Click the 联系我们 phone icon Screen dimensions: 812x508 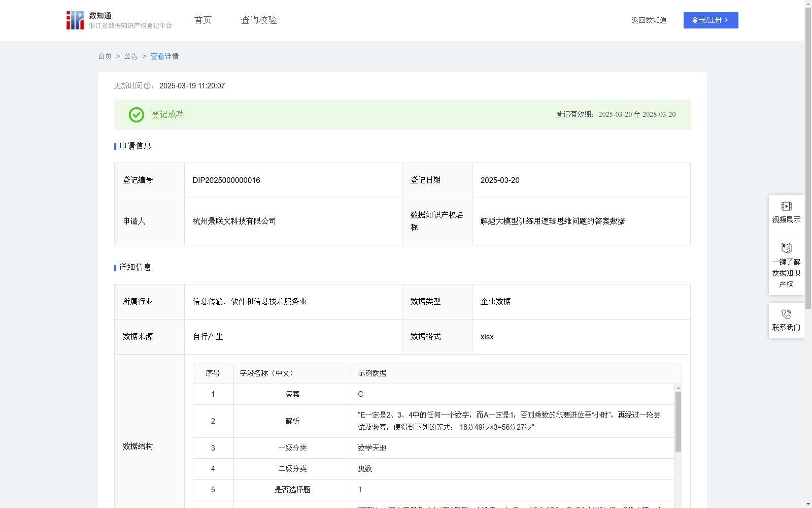[786, 314]
